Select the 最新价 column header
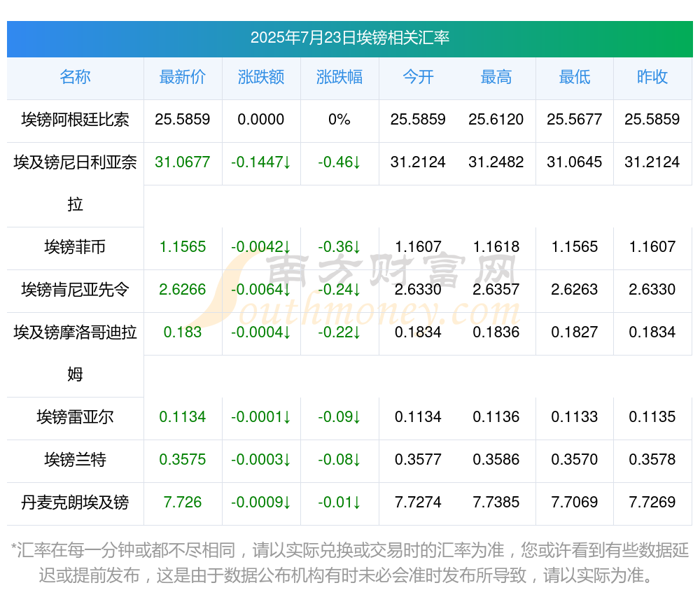 pyautogui.click(x=183, y=77)
